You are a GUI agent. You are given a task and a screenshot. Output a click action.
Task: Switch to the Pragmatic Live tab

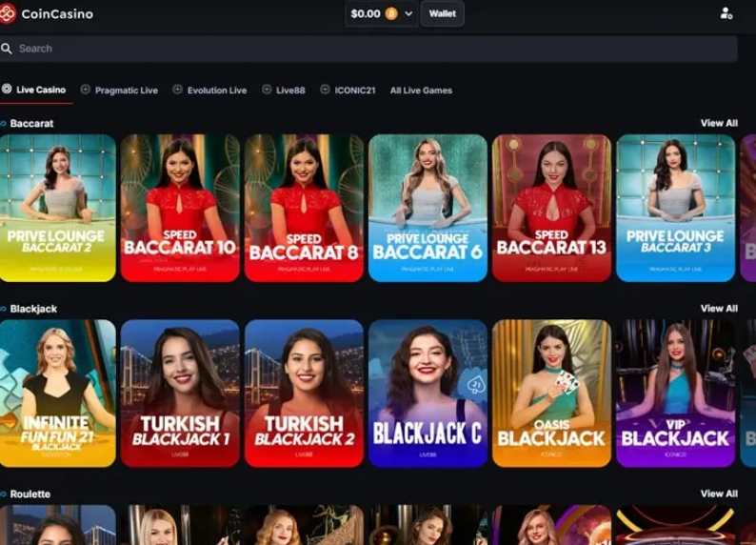[119, 91]
